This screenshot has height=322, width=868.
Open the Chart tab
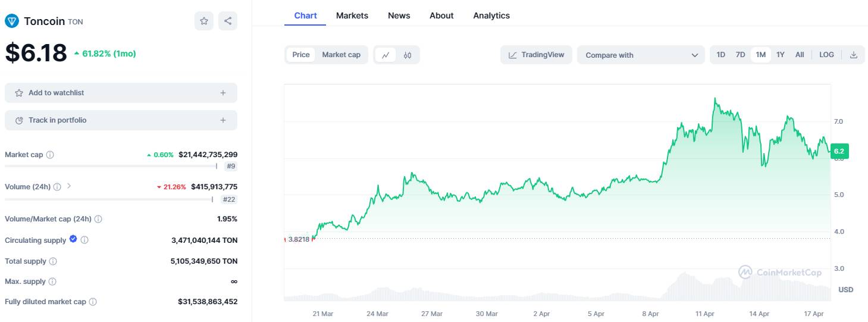(x=305, y=15)
